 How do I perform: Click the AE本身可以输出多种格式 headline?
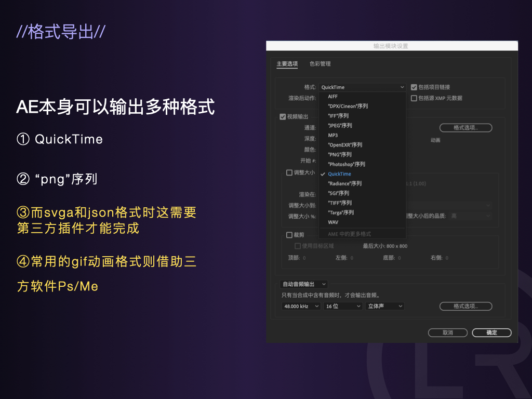115,107
